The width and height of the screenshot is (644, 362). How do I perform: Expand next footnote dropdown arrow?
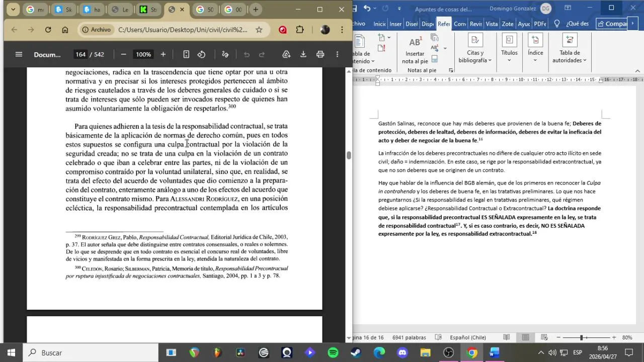pyautogui.click(x=445, y=48)
